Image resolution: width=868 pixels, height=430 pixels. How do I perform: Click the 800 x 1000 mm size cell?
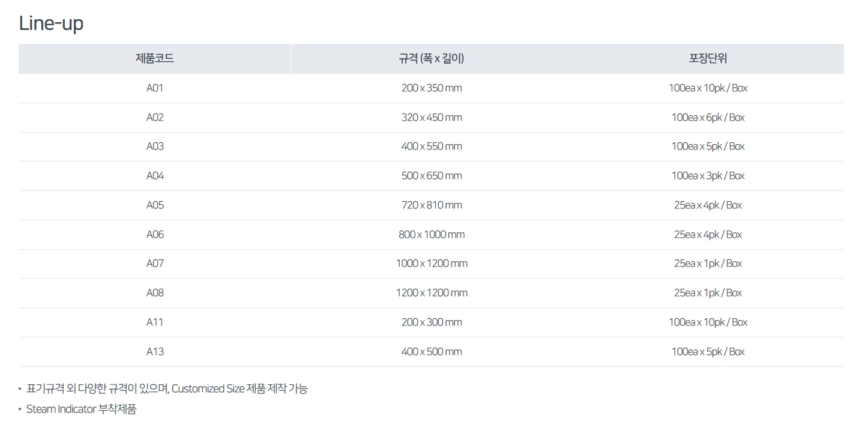432,235
